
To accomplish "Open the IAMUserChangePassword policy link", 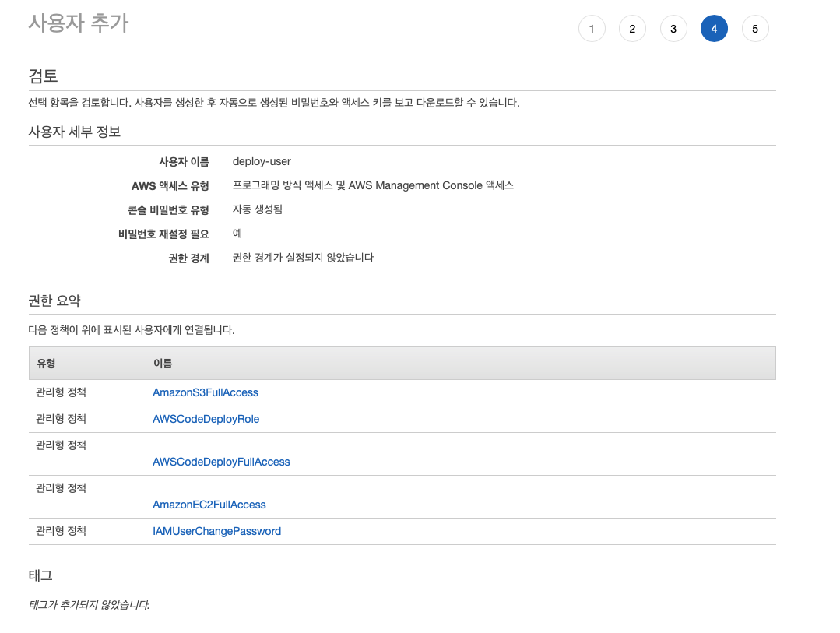I will 216,531.
